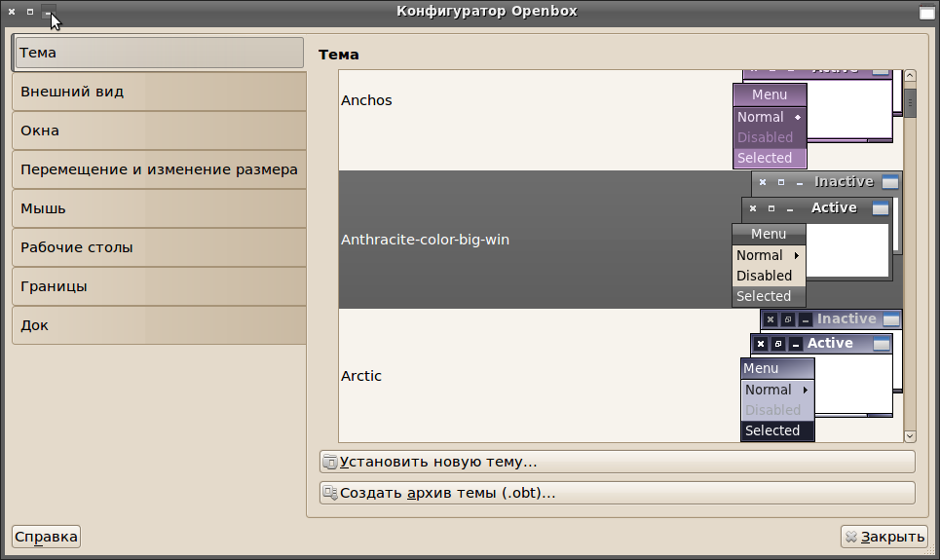Select the Anchos theme
Image resolution: width=940 pixels, height=560 pixels.
pyautogui.click(x=620, y=120)
